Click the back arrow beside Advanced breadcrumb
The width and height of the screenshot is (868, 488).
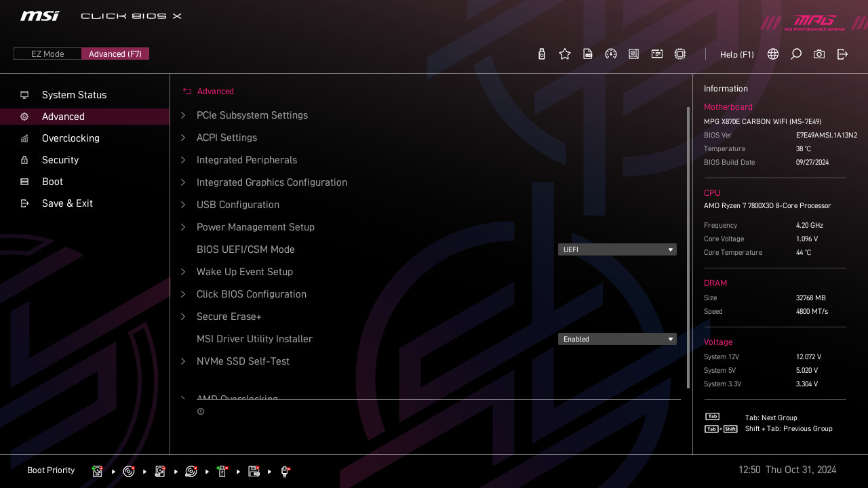pos(187,91)
